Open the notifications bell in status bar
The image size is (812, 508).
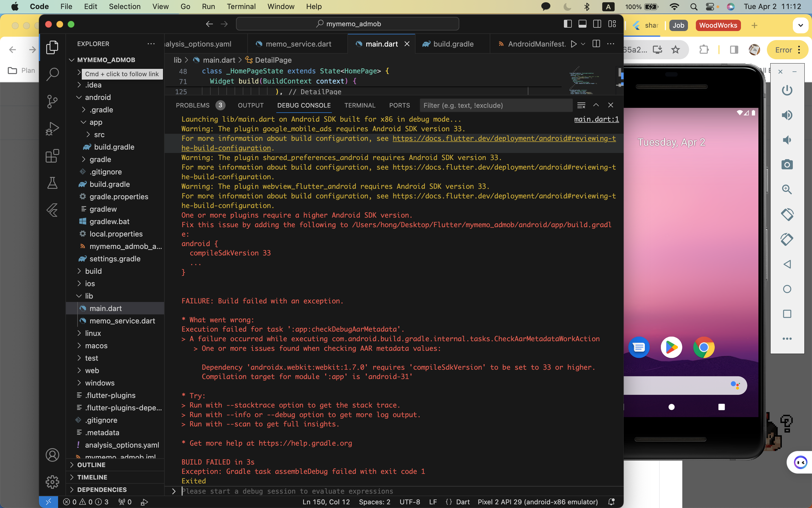611,502
